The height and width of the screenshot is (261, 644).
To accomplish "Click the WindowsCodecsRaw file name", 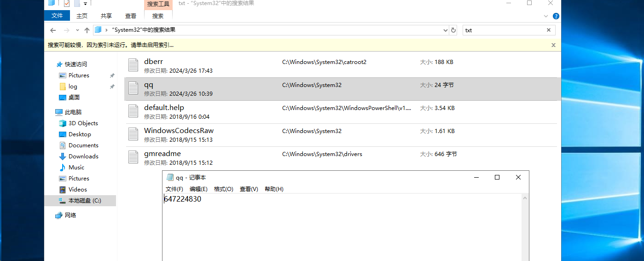I will pyautogui.click(x=179, y=131).
